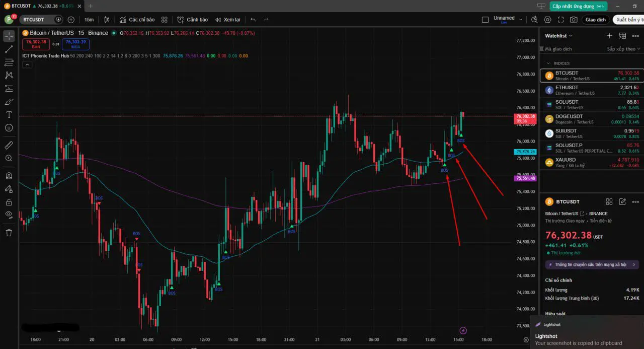Select the text annotation tool
Screen dimensions: 644x349
click(x=9, y=115)
